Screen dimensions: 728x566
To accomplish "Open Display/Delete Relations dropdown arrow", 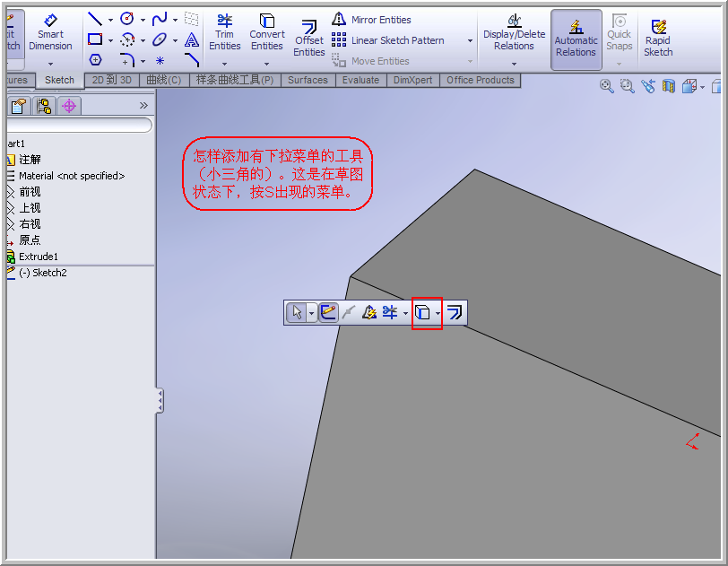I will pos(514,64).
